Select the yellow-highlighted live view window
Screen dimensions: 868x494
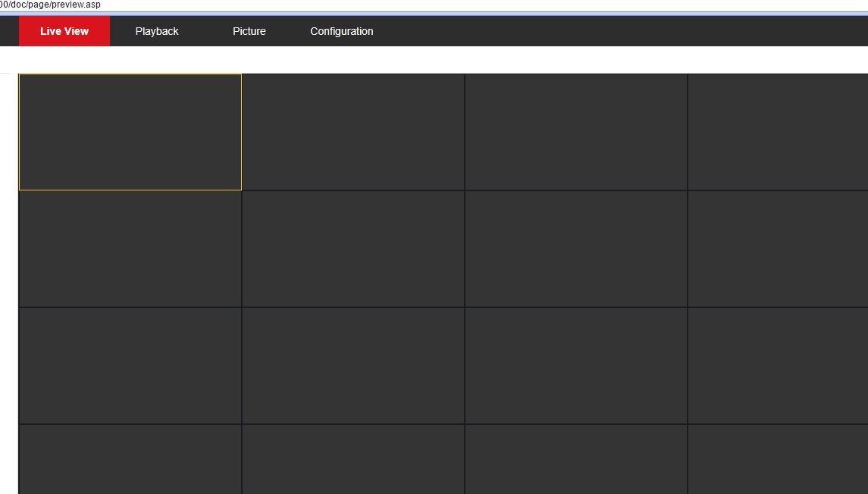130,132
